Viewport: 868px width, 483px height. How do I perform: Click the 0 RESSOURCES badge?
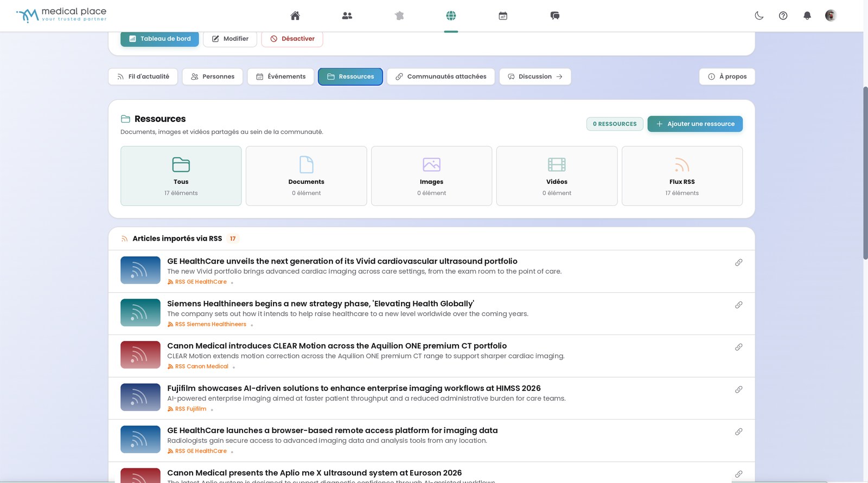[x=615, y=124]
